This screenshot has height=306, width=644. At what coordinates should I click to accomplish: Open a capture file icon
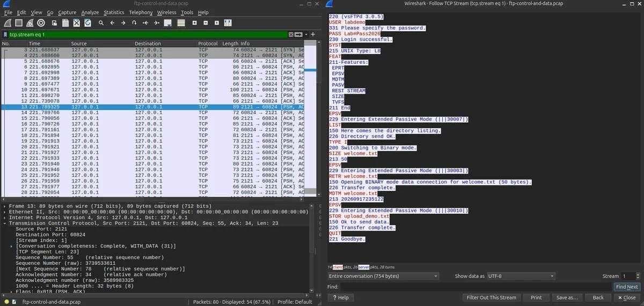[54, 23]
